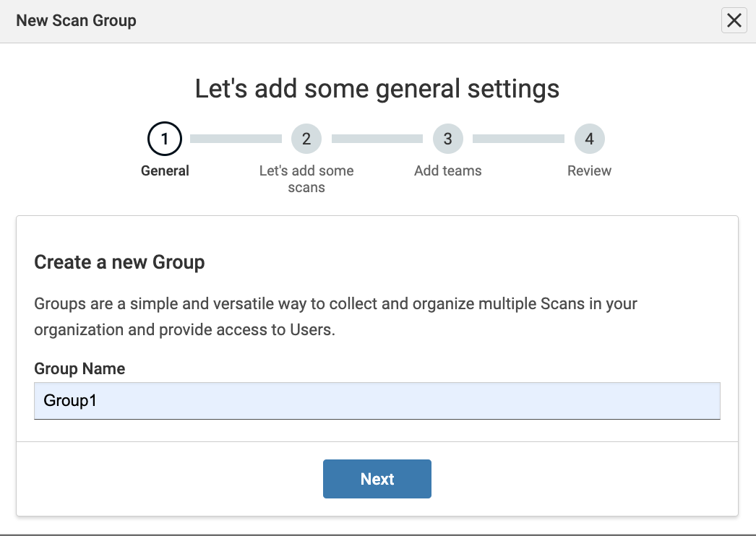The image size is (756, 536).
Task: Select the General step label
Action: coord(165,171)
